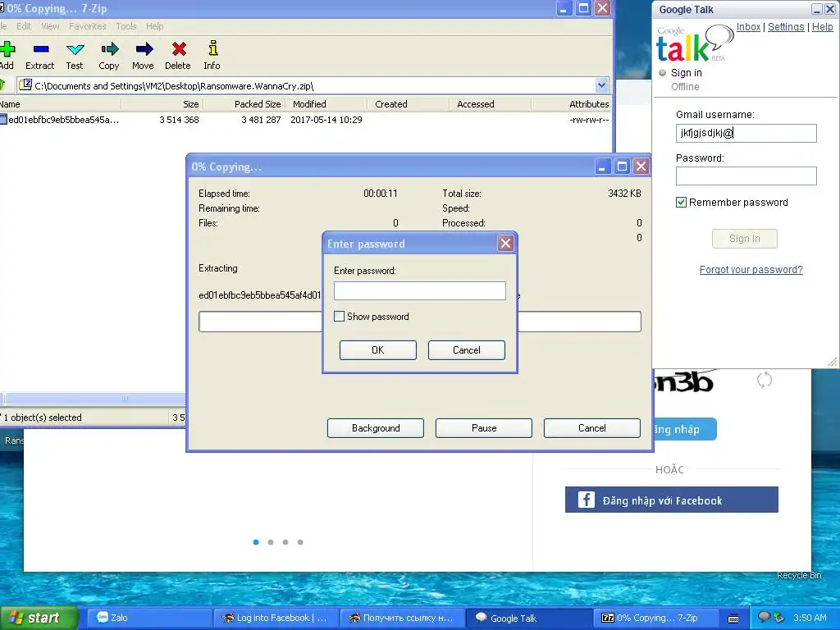Click the Google Talk logo
This screenshot has height=630, width=840.
(694, 44)
